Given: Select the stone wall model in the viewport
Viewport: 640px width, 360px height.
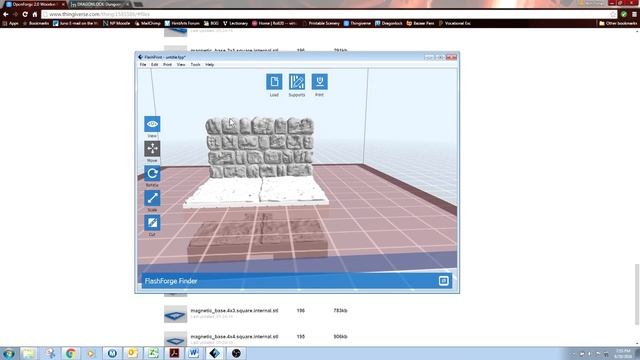Looking at the screenshot, I should (x=260, y=149).
